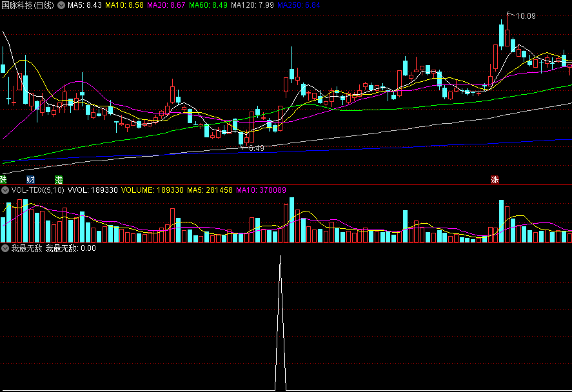This screenshot has width=572, height=392.
Task: Expand the VOL-TDX indicator dropdown arrow
Action: coord(5,190)
